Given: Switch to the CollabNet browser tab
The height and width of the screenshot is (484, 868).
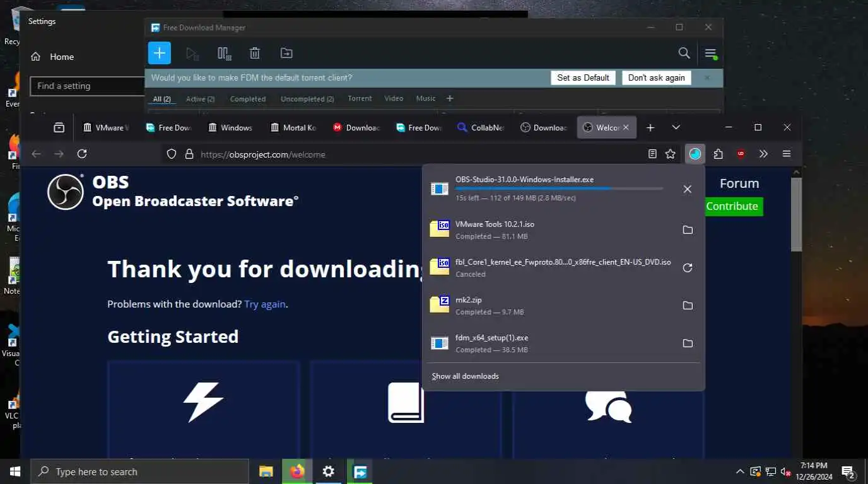Looking at the screenshot, I should click(481, 127).
